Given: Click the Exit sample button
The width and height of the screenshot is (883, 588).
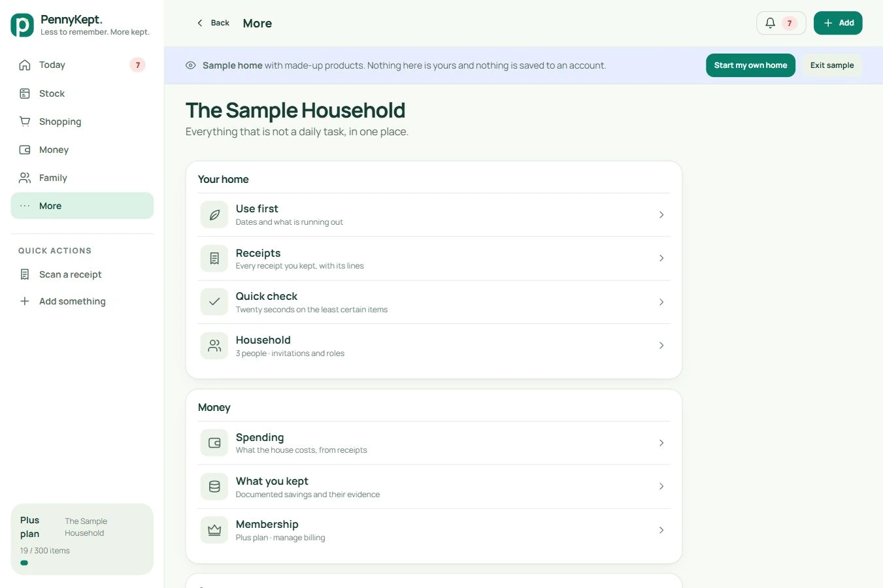Looking at the screenshot, I should (x=832, y=65).
